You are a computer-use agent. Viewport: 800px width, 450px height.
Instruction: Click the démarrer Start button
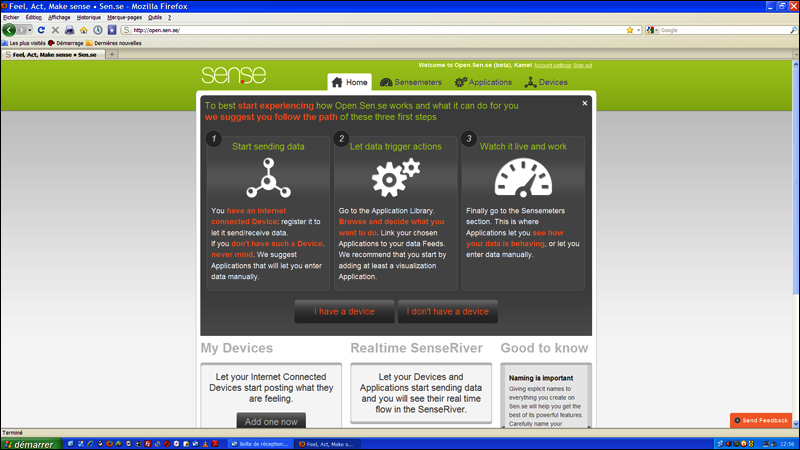coord(31,444)
